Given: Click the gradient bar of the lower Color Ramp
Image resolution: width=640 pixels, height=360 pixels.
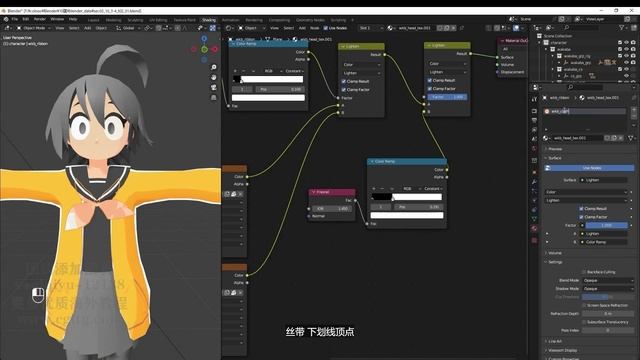Looking at the screenshot, I should (x=407, y=197).
